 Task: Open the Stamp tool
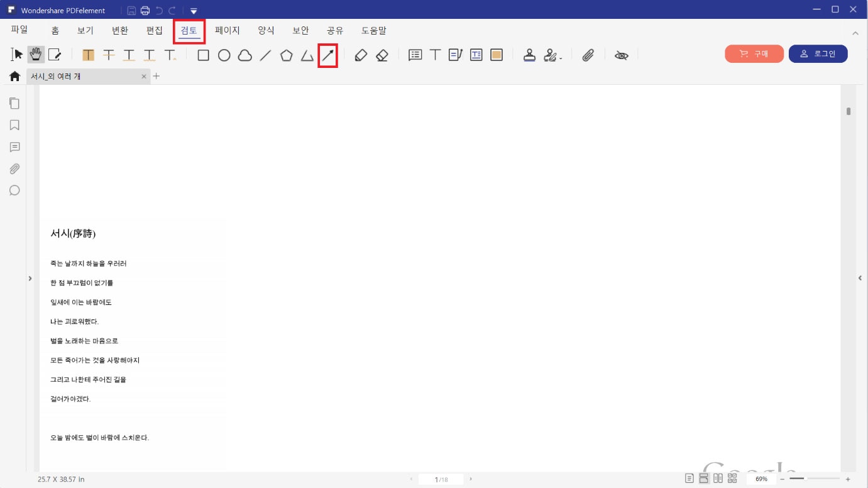(x=529, y=55)
